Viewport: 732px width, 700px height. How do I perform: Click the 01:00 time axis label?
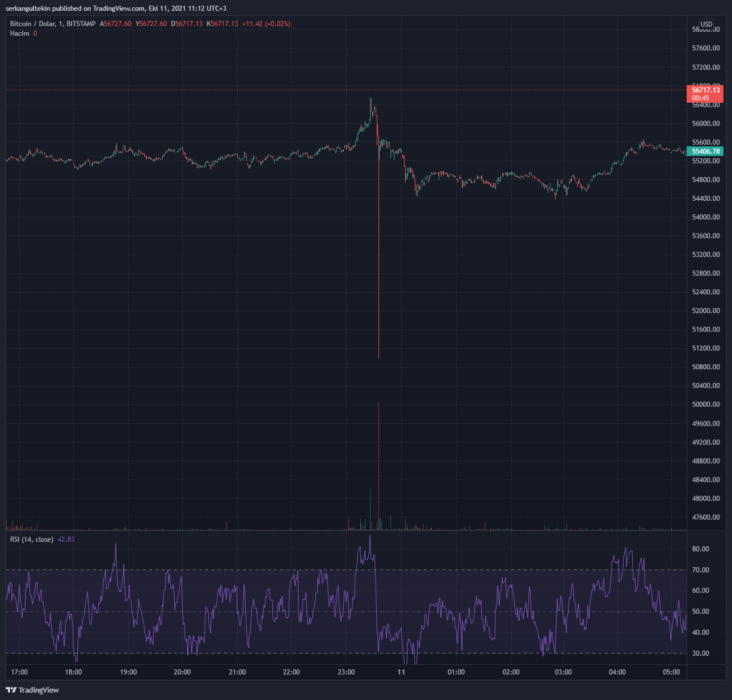[x=456, y=672]
